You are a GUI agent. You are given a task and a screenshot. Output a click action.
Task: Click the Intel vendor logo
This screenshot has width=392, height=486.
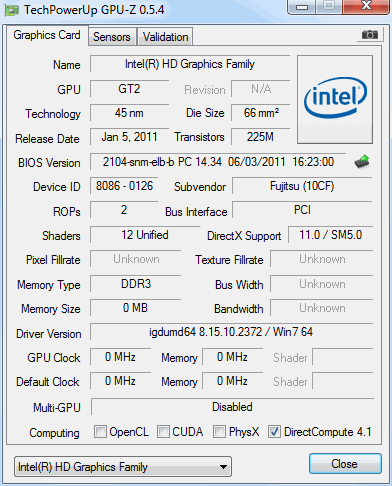(335, 100)
